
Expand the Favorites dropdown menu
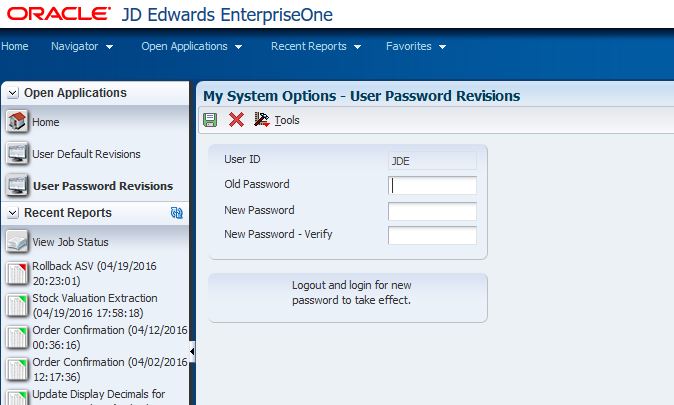(416, 46)
